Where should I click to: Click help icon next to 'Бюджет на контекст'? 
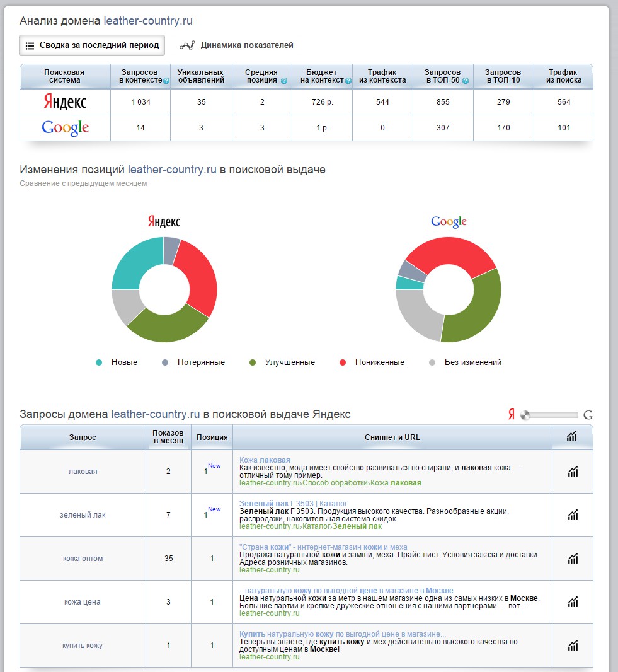[x=348, y=81]
